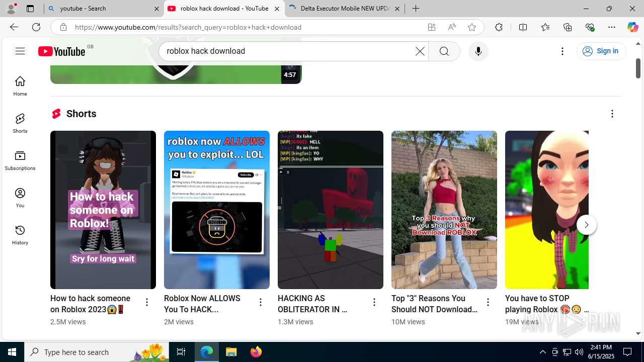Open 'Top 3 Reasons' short thumbnail

(444, 210)
